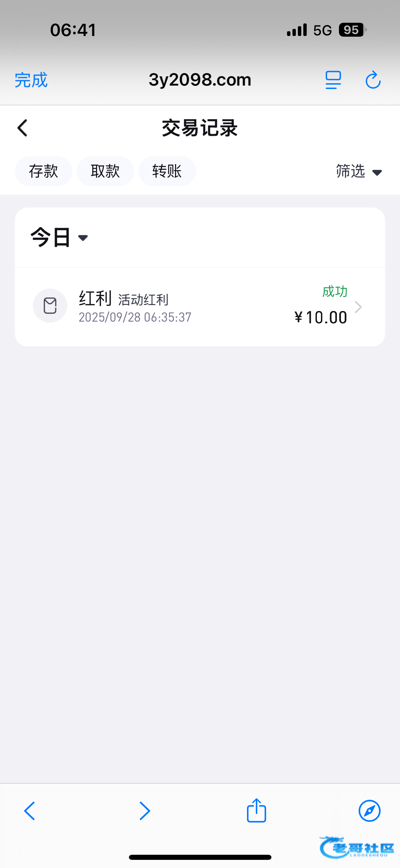This screenshot has height=868, width=400.
Task: Reload the page with refresh icon
Action: coord(373,80)
